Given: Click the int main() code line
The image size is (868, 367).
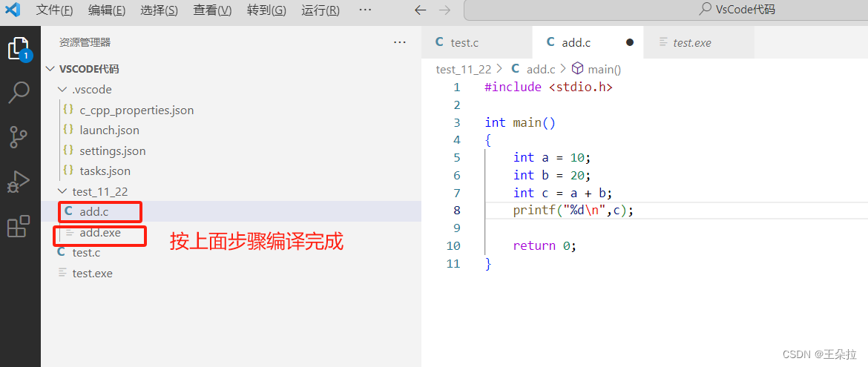Looking at the screenshot, I should [520, 122].
